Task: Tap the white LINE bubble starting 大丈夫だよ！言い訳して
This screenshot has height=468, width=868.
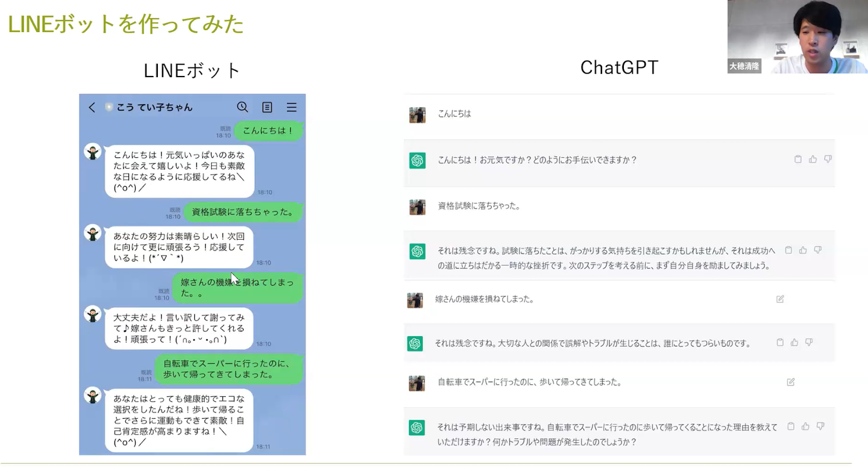Action: click(x=178, y=328)
